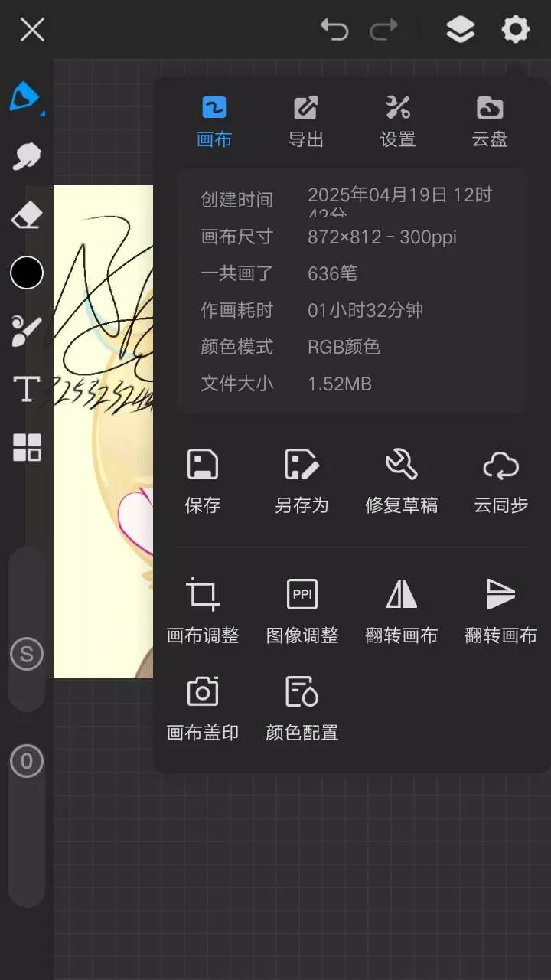Click 另存为 save-as button
Image resolution: width=551 pixels, height=980 pixels.
pos(302,482)
